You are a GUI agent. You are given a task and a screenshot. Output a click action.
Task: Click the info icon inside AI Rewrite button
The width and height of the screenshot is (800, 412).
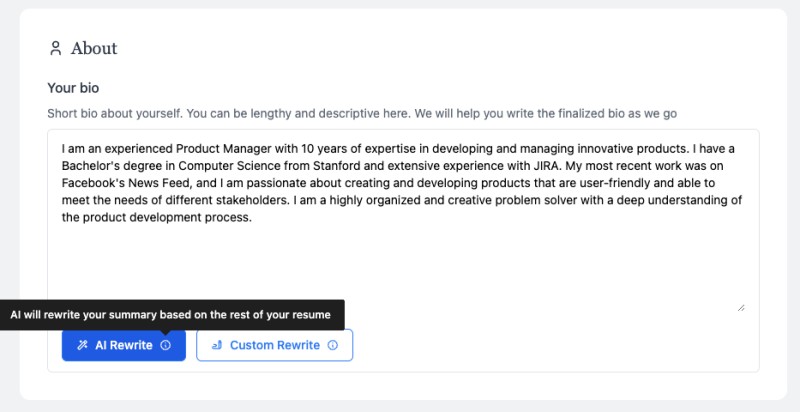tap(165, 345)
